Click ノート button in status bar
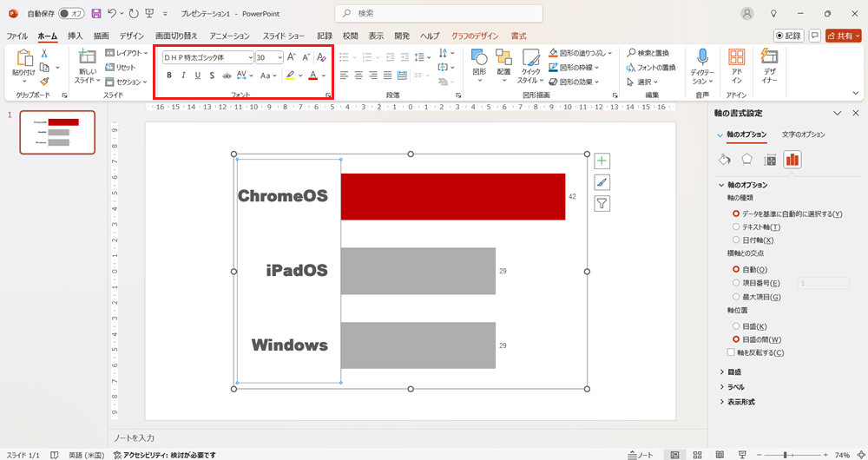 tap(641, 455)
